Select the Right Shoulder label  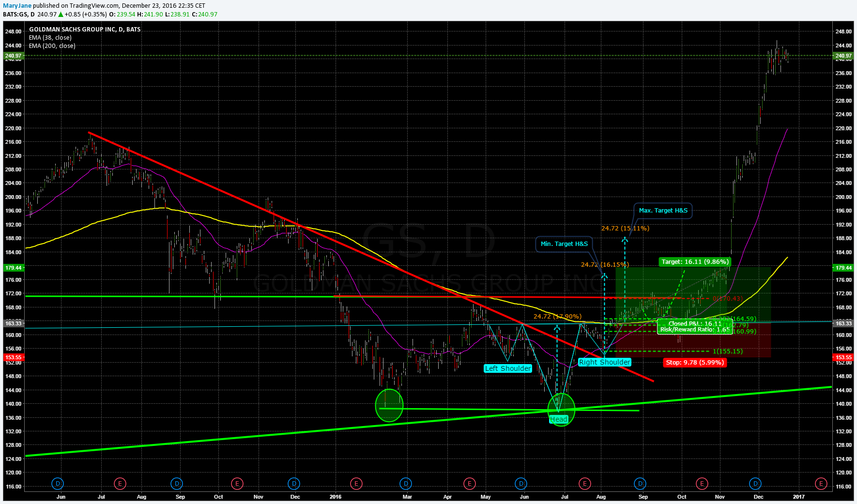(x=604, y=362)
